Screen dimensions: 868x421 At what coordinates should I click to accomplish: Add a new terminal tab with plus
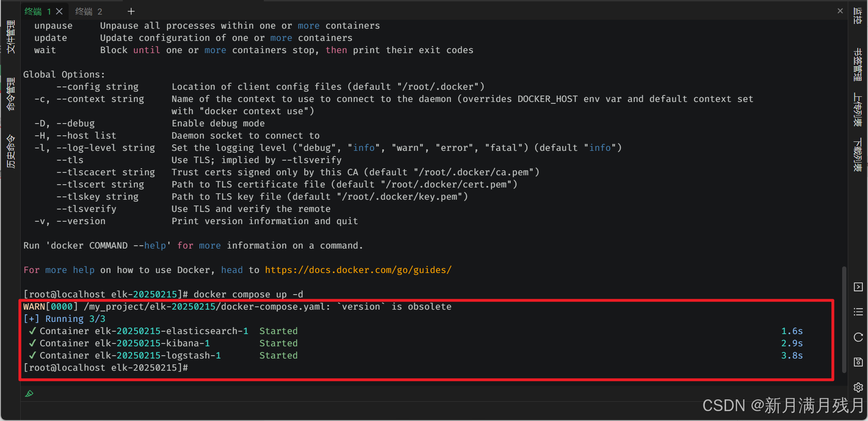click(131, 11)
